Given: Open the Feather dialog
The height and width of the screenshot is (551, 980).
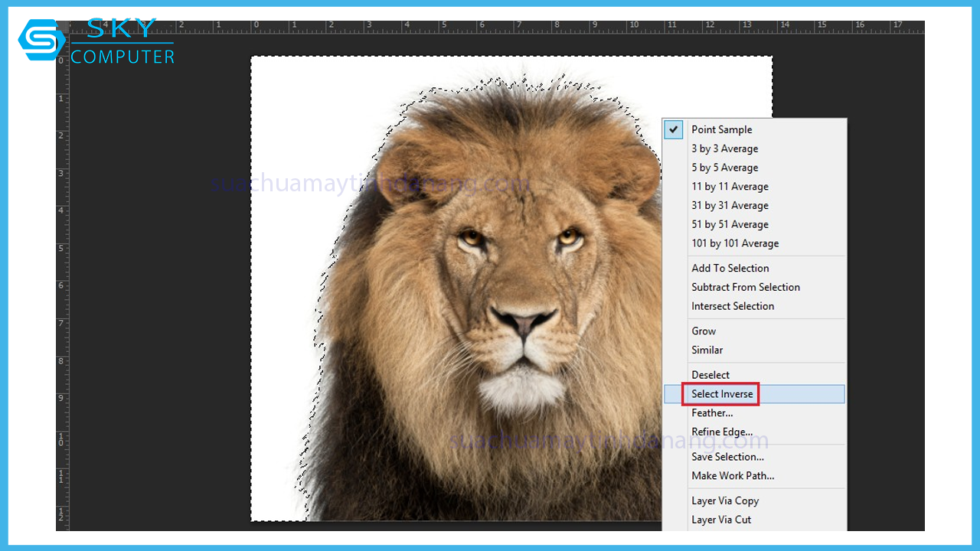Looking at the screenshot, I should click(x=712, y=413).
